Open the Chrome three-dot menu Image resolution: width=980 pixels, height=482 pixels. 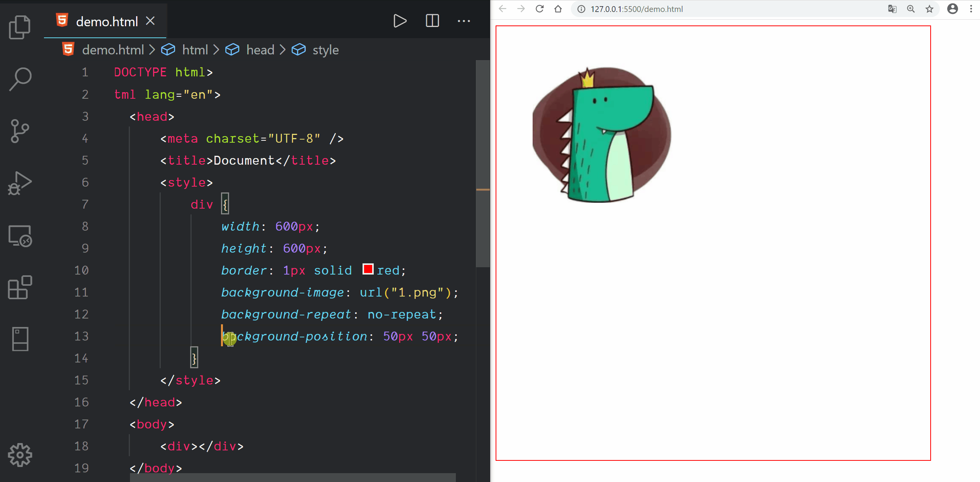(x=971, y=9)
